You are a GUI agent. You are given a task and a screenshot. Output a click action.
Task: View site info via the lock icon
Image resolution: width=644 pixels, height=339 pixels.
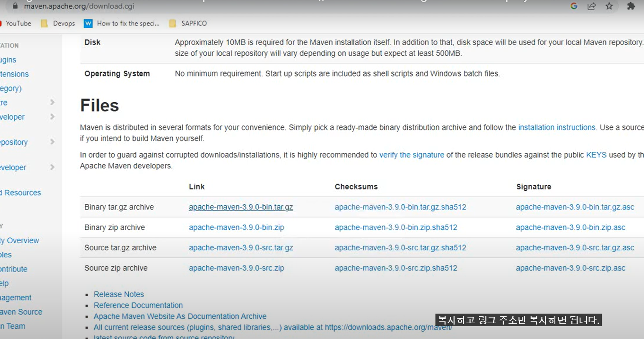(x=15, y=6)
